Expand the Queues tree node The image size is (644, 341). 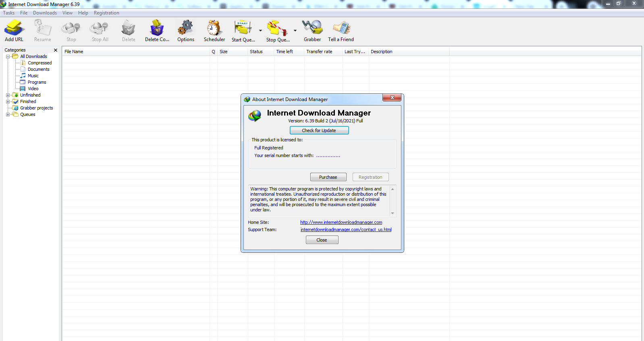click(x=8, y=114)
